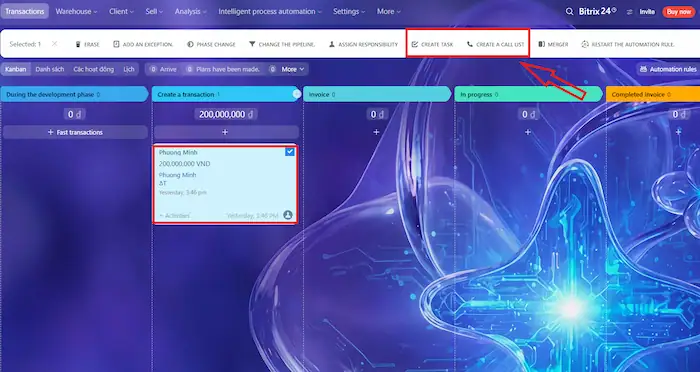Screen dimensions: 700x372
Task: Click the Add an exception icon
Action: pos(117,44)
